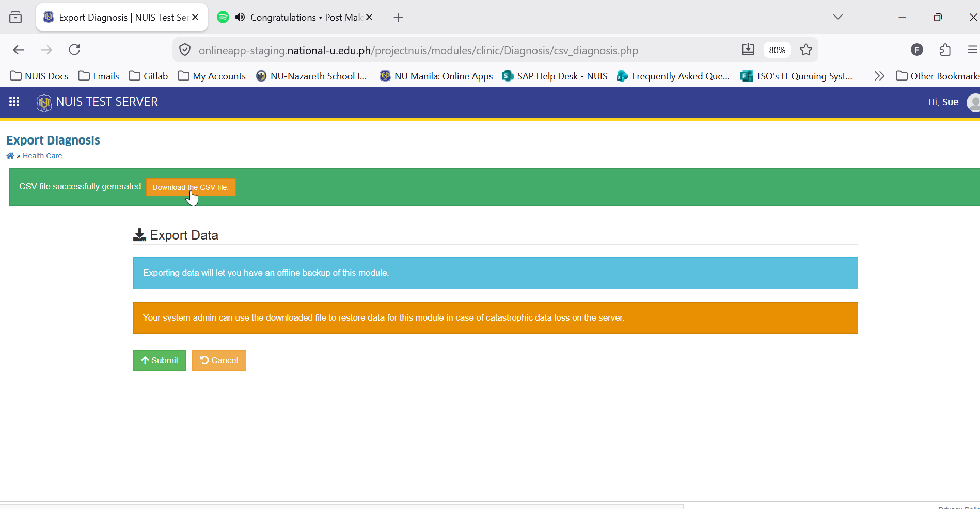
Task: Expand the list all tabs chevron
Action: click(x=838, y=17)
